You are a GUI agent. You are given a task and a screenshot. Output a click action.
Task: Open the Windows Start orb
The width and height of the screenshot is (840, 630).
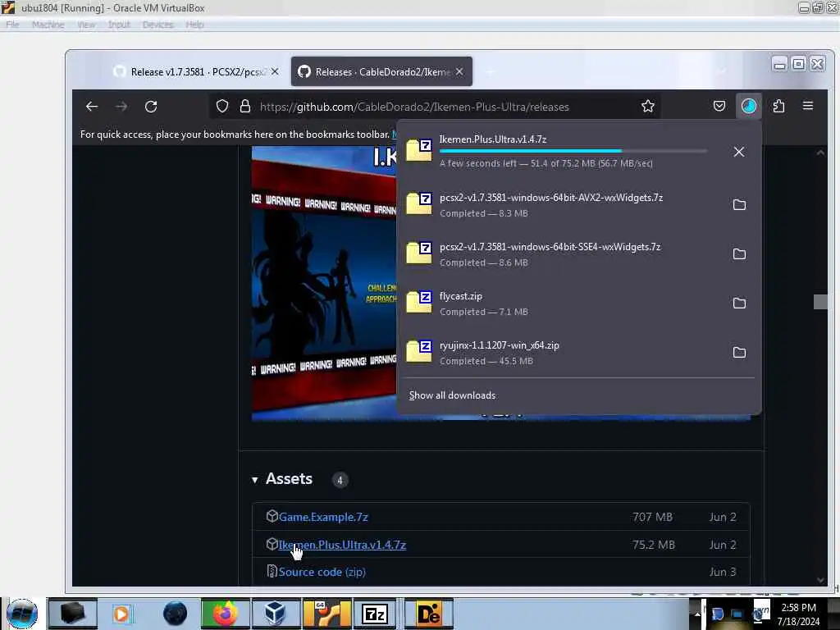pos(22,614)
